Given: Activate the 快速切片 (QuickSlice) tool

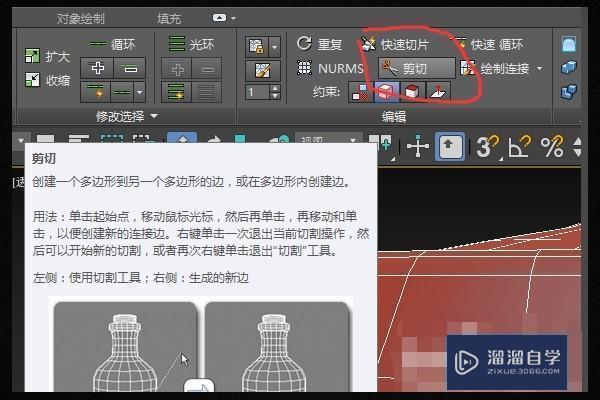Looking at the screenshot, I should tap(394, 44).
